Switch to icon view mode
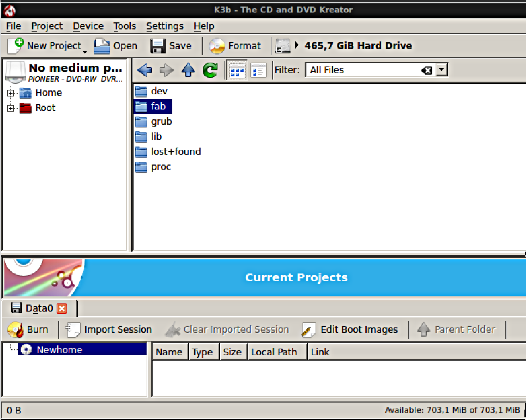526x420 pixels. [x=237, y=70]
